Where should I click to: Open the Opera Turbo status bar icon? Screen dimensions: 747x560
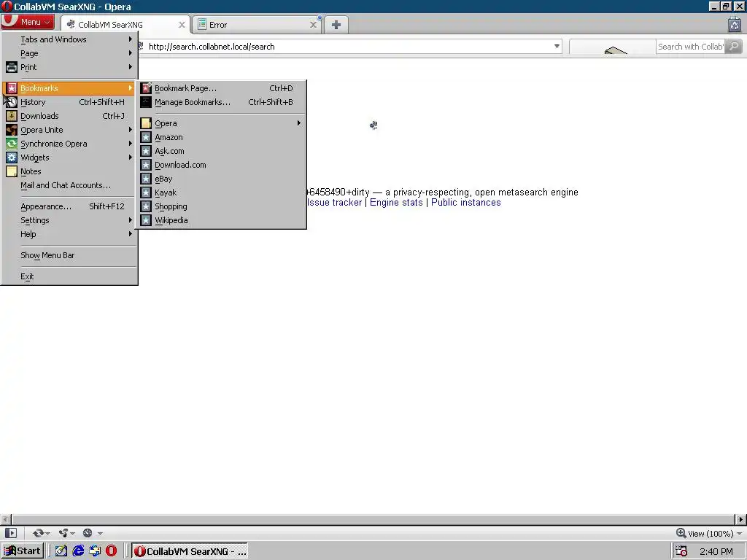coord(88,533)
